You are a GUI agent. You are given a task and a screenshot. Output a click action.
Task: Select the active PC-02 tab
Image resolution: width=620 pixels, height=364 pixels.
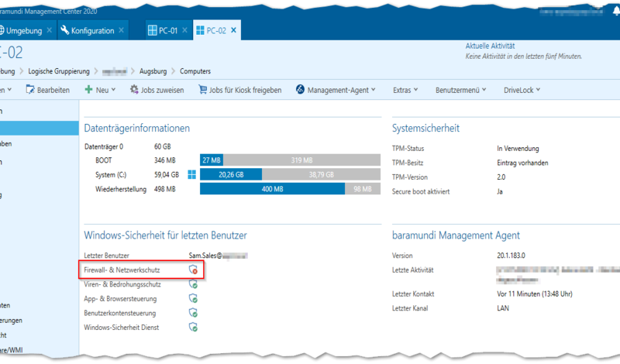(x=216, y=30)
